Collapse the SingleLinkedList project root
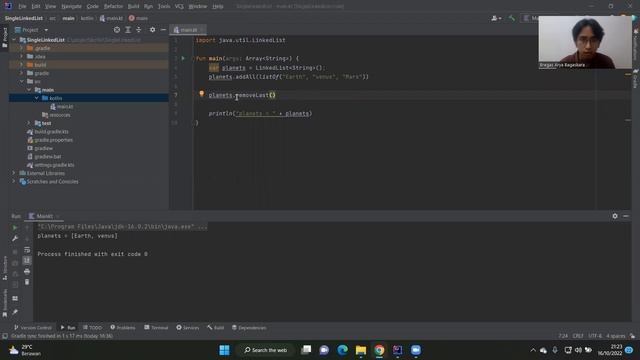Viewport: 640px width, 360px height. (14, 40)
